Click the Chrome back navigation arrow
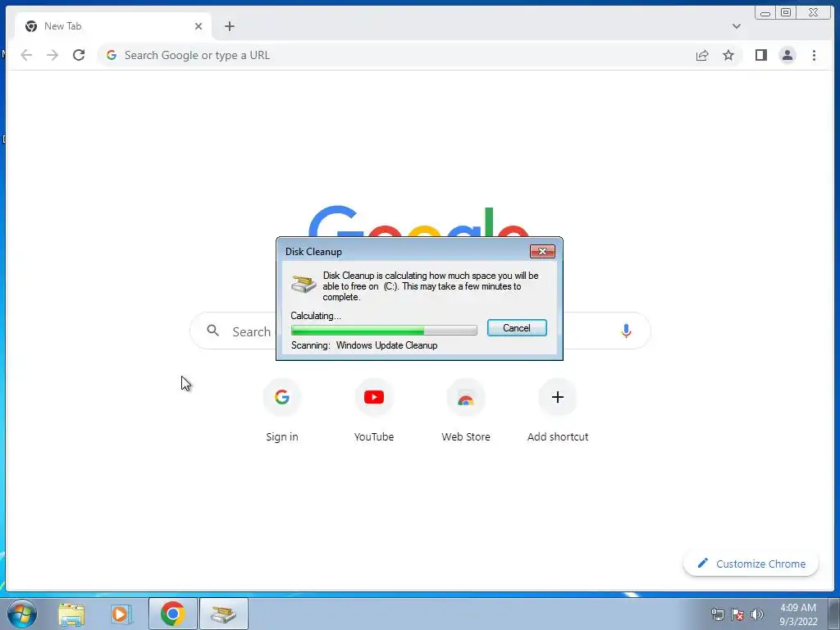Screen dimensions: 840x630 coord(26,55)
